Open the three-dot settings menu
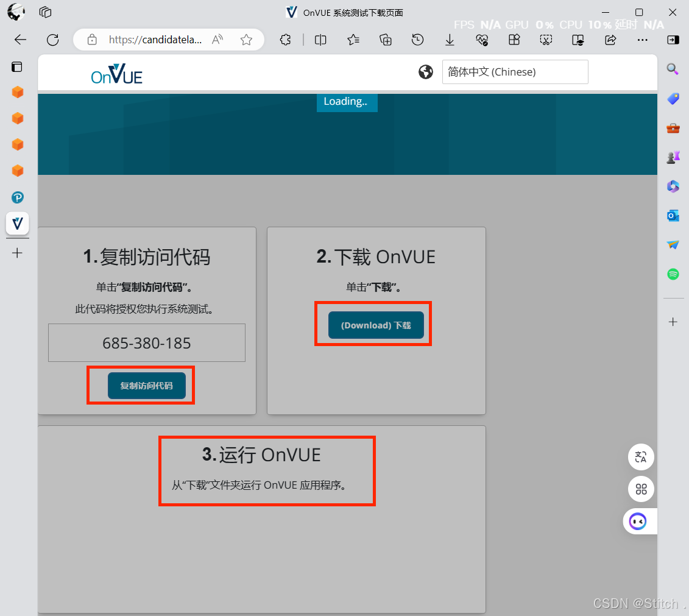The width and height of the screenshot is (689, 616). (x=643, y=40)
